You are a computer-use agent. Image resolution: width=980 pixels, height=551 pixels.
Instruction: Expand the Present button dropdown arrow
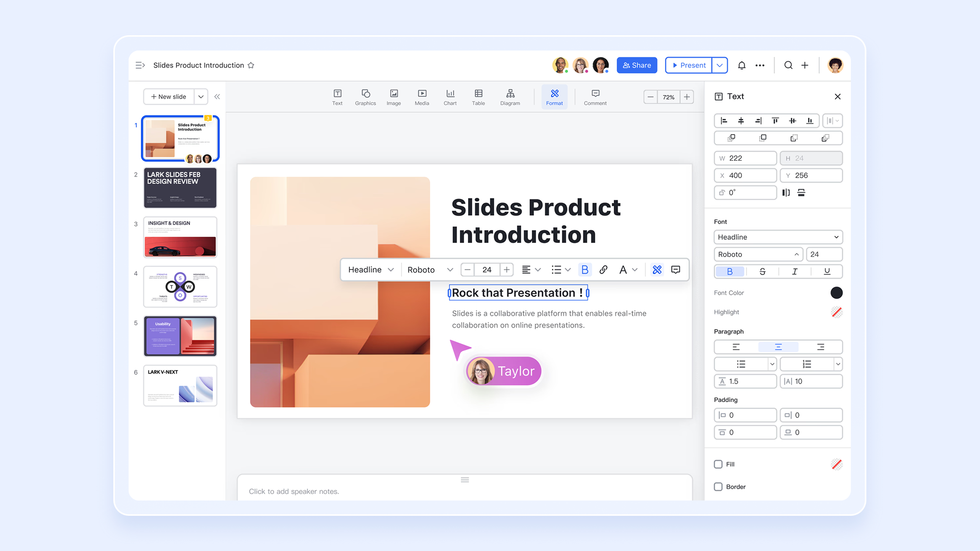(x=720, y=65)
